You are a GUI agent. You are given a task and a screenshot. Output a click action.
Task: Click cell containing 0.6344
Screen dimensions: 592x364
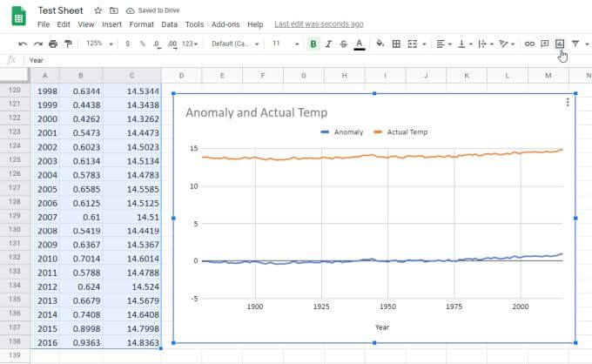coord(81,91)
